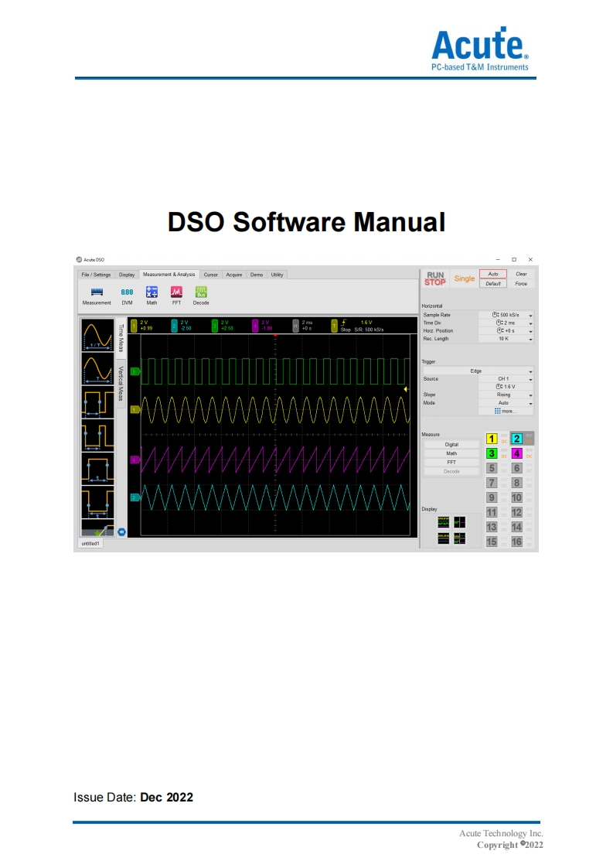Click the gray H timebase badge
The image size is (613, 868).
coord(295,326)
